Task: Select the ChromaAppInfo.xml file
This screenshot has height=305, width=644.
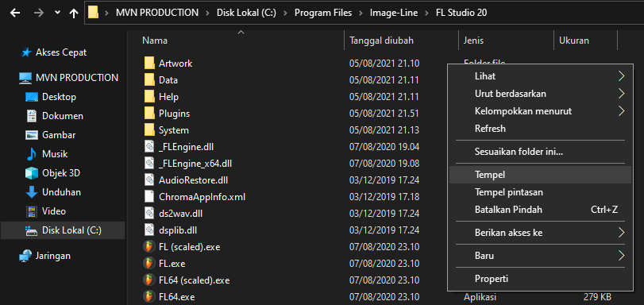Action: (202, 196)
